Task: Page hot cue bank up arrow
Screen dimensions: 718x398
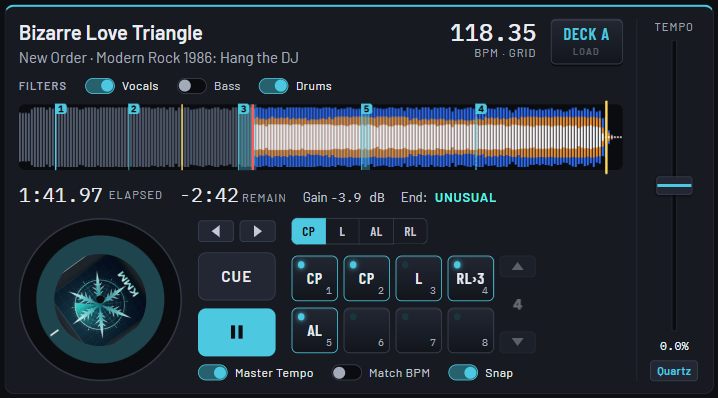Action: click(517, 267)
